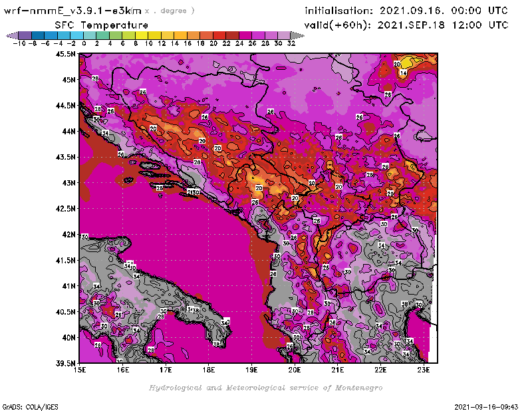Click the '40N' latitude axis label
The width and height of the screenshot is (532, 411).
coord(68,338)
